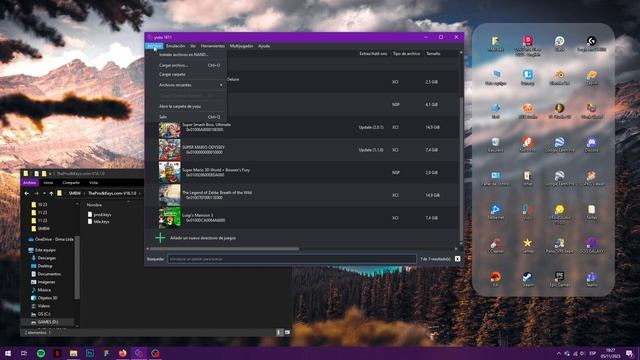Click the Nombre column header in Explorer

[94, 205]
